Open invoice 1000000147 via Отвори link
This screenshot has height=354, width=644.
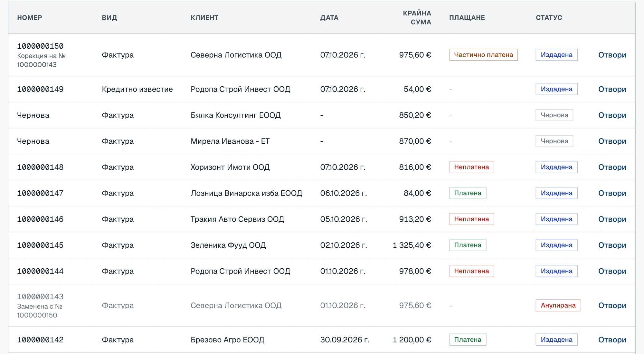[612, 193]
